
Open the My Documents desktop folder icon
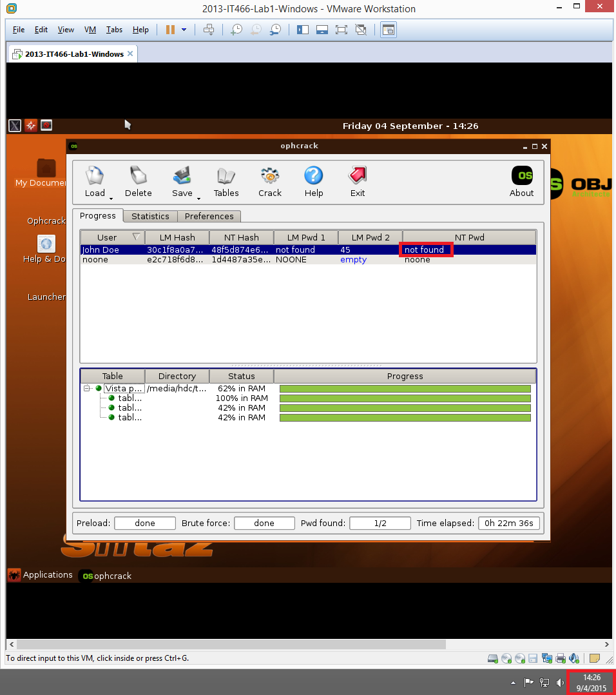coord(46,168)
